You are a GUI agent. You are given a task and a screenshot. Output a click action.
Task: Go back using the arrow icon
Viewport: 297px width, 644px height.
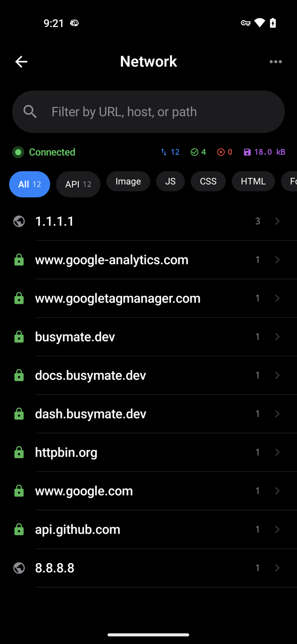tap(21, 62)
